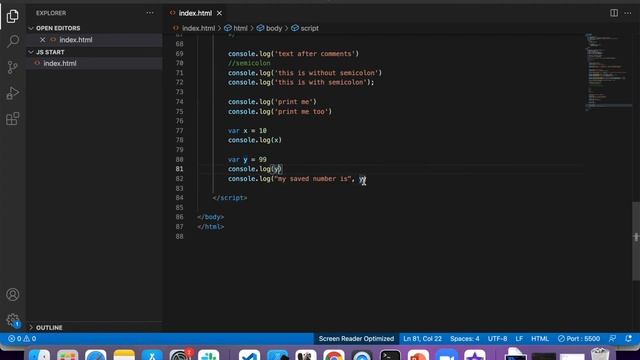Open Visual Studio Code from the Dock
This screenshot has width=640, height=360.
249,355
